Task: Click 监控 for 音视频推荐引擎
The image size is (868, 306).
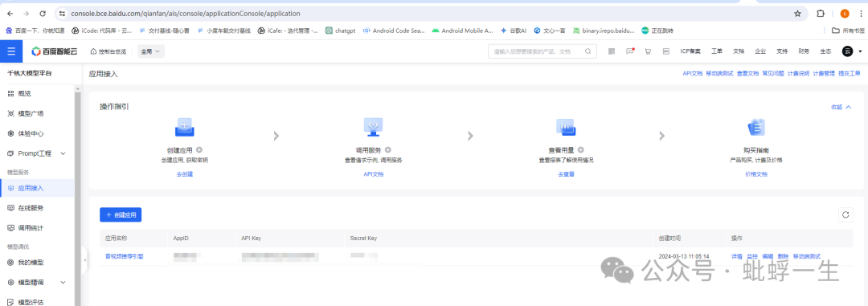Action: pyautogui.click(x=751, y=256)
